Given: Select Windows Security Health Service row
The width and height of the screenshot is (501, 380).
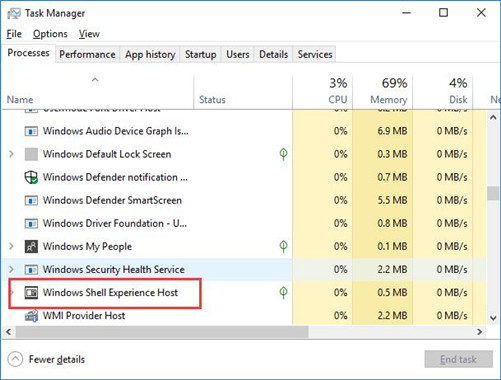Looking at the screenshot, I should point(243,269).
